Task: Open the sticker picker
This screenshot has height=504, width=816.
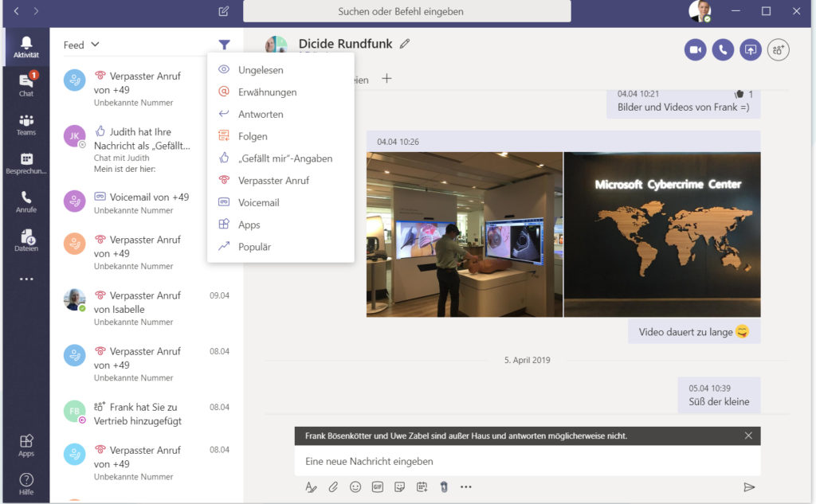Action: pos(400,486)
